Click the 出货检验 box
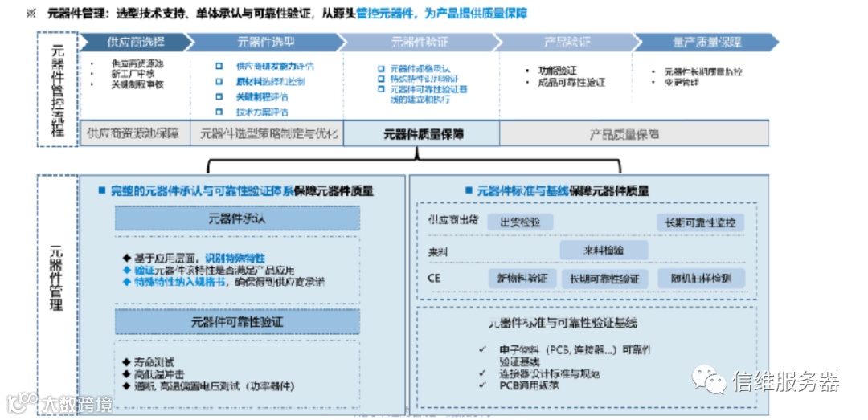This screenshot has height=420, width=868. coord(519,223)
